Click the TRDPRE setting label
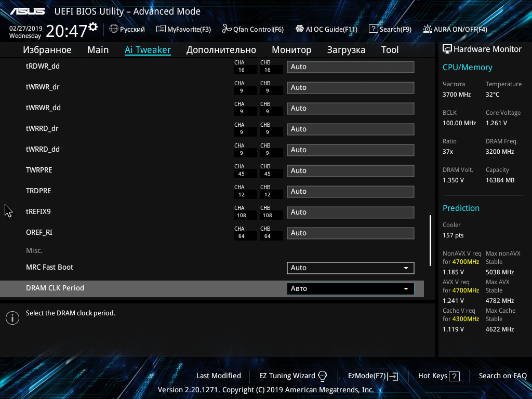 (x=38, y=191)
